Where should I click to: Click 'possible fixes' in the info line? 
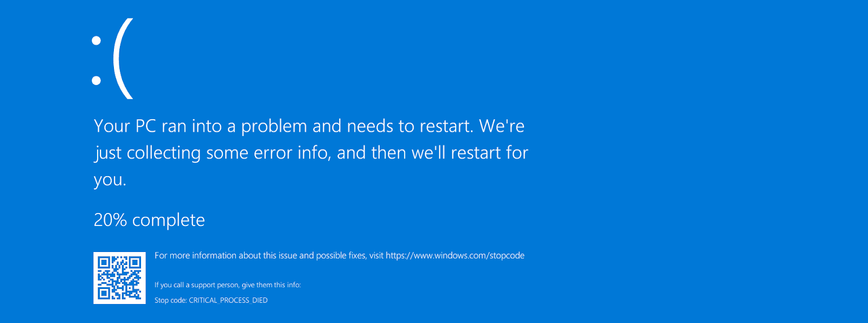(x=341, y=255)
